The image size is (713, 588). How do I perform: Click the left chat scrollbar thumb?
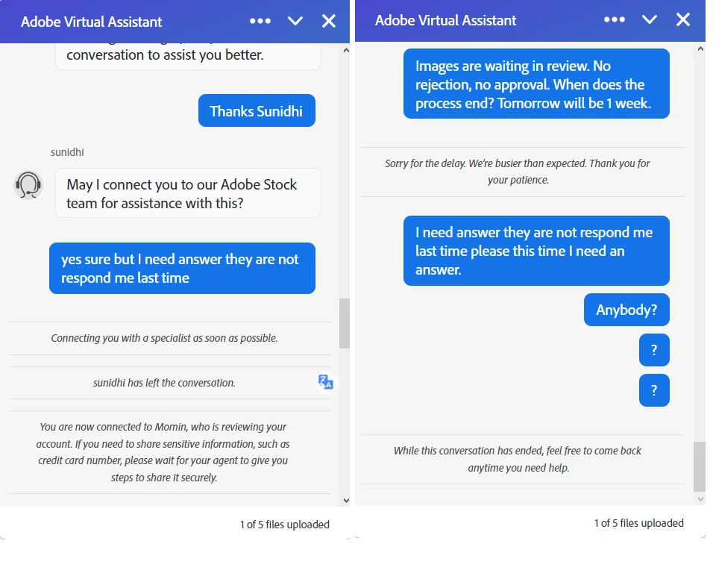[x=345, y=324]
